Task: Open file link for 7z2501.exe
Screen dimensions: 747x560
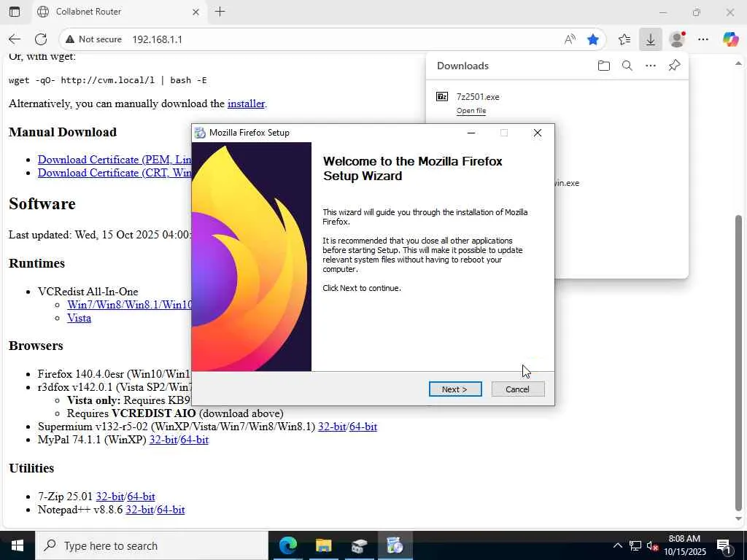Action: 471,111
